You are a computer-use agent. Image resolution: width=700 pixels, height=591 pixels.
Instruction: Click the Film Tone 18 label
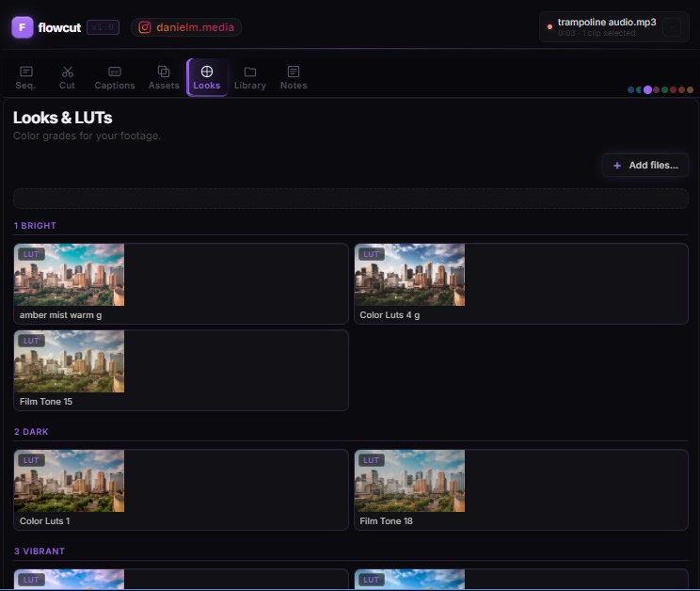click(386, 521)
